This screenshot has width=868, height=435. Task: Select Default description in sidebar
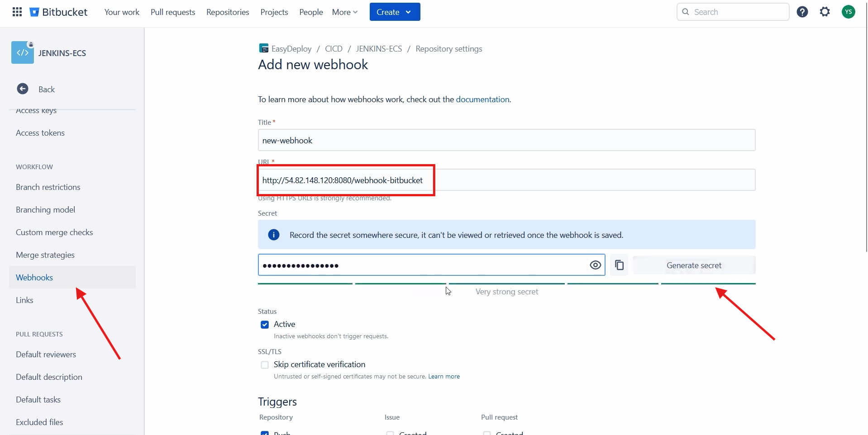[x=72, y=377]
